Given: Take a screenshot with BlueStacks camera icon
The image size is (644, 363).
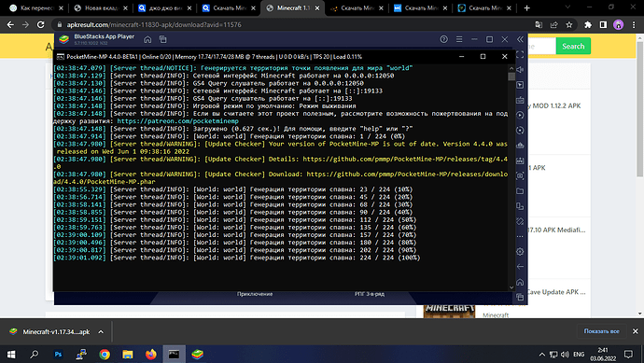Looking at the screenshot, I should [520, 175].
